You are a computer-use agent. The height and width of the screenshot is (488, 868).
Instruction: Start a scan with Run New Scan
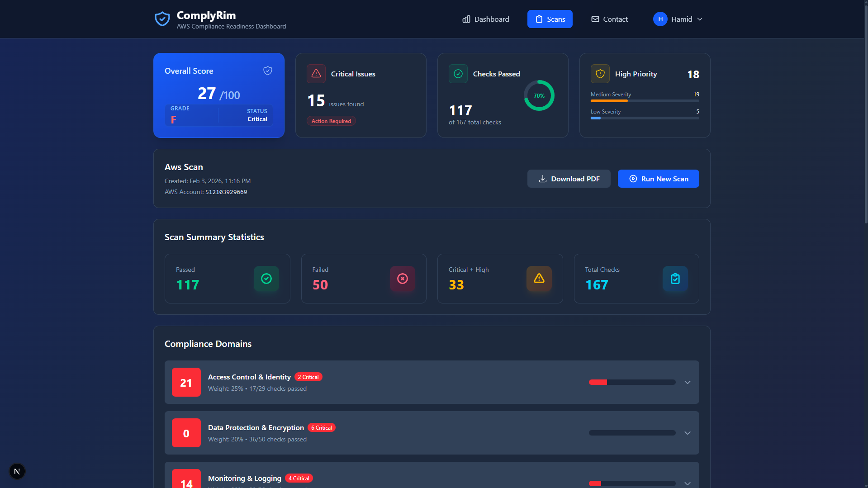point(658,179)
